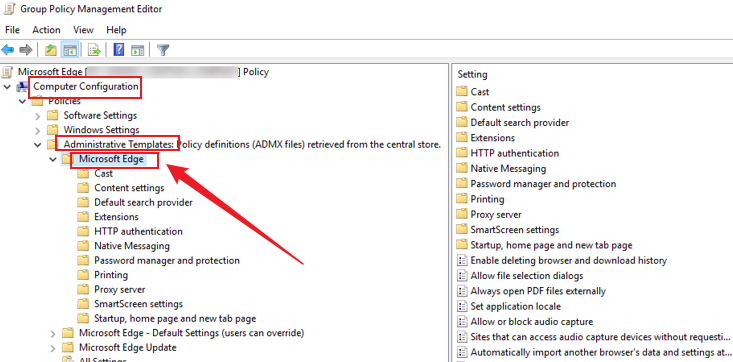Viewport: 733px width, 362px height.
Task: Select Native Messaging in the tree
Action: [x=132, y=246]
